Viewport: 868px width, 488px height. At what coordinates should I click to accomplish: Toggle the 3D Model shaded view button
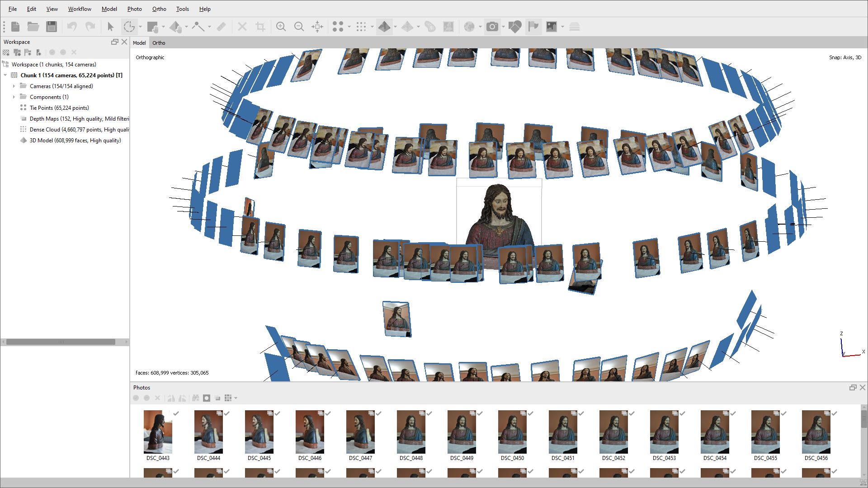point(384,27)
